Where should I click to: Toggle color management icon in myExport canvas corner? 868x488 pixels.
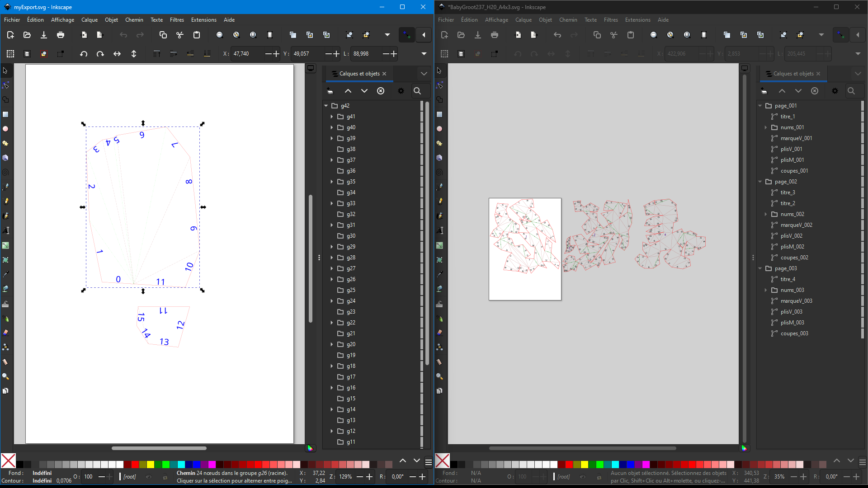tap(311, 448)
